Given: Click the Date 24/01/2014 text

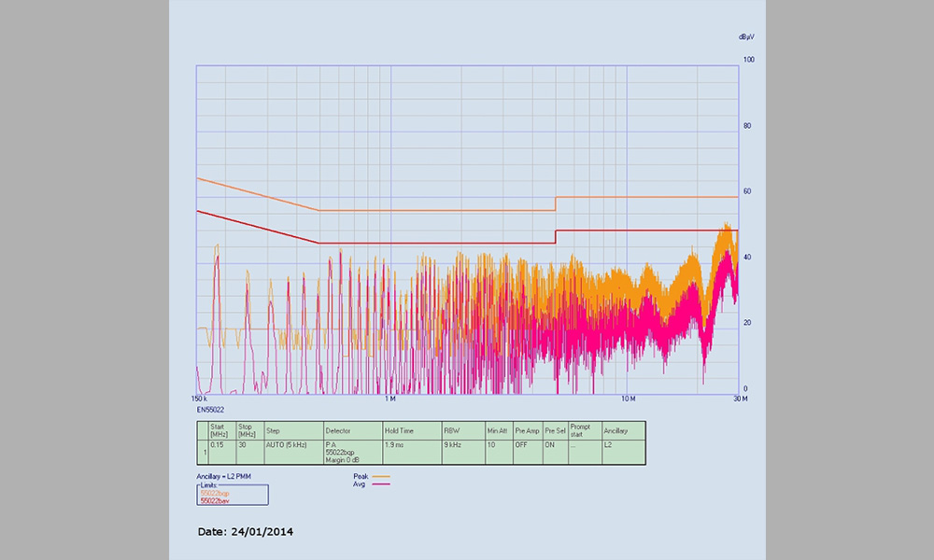Looking at the screenshot, I should tap(246, 531).
